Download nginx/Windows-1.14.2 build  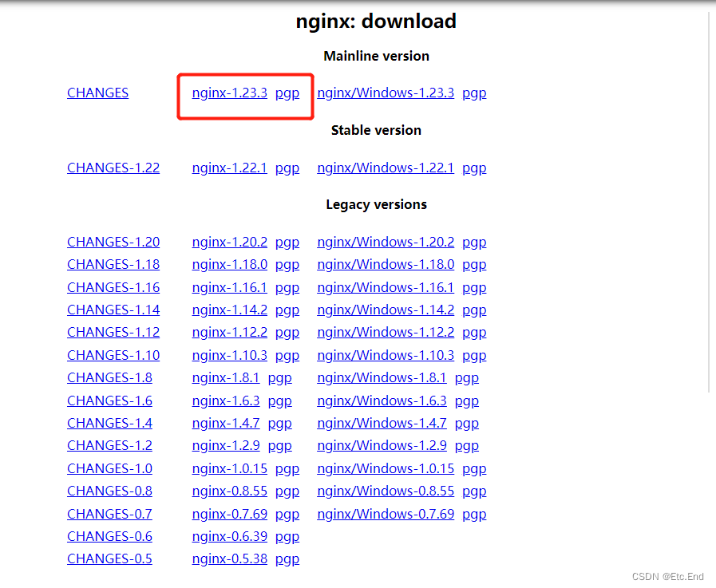(386, 310)
